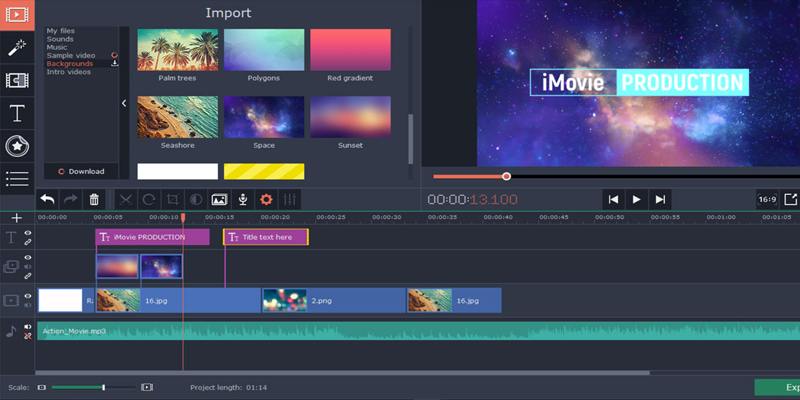Select the Seashore background thumbnail

(x=177, y=117)
